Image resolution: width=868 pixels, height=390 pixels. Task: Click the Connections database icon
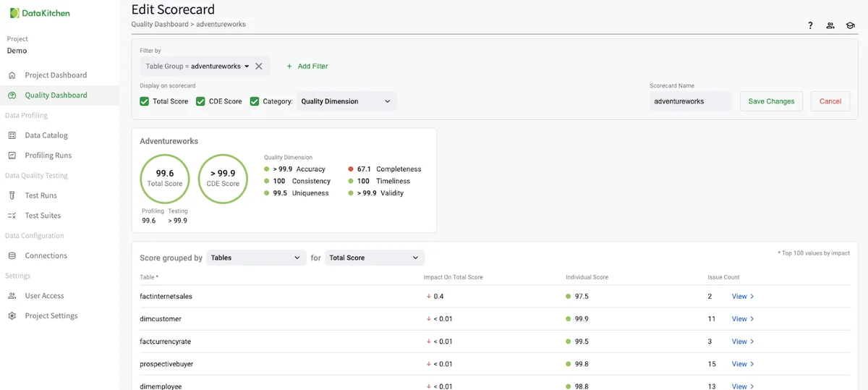(x=12, y=255)
